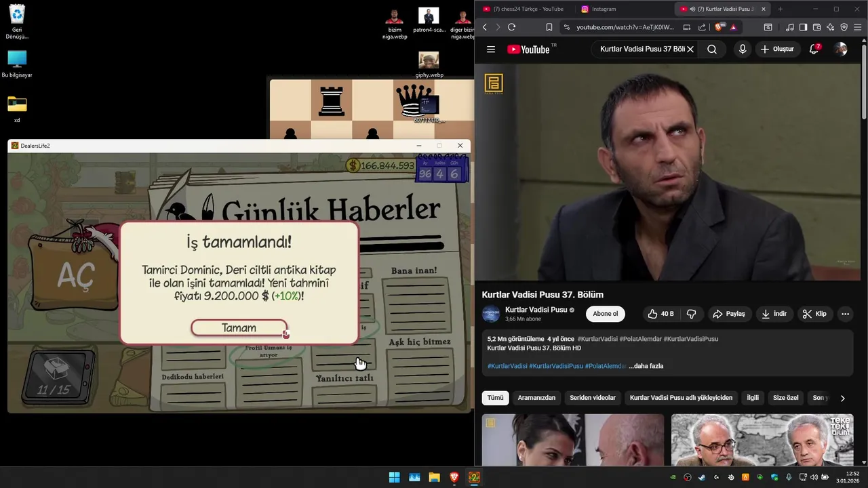Dislike the video
868x488 pixels.
pyautogui.click(x=691, y=314)
